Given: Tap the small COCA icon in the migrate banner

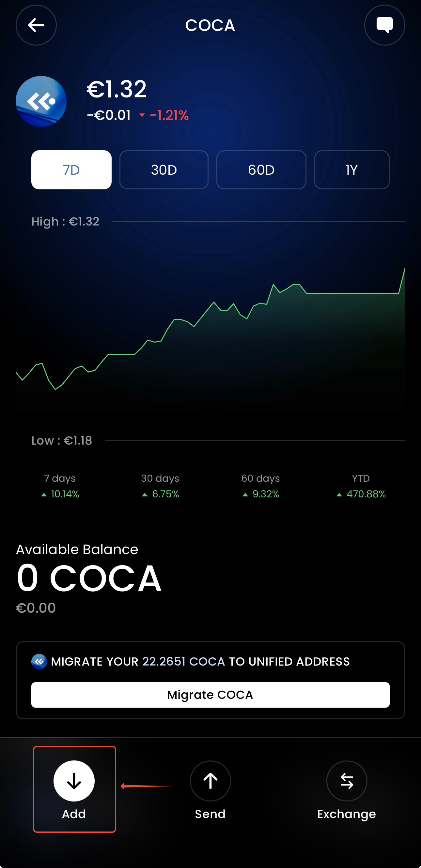Looking at the screenshot, I should coord(39,661).
